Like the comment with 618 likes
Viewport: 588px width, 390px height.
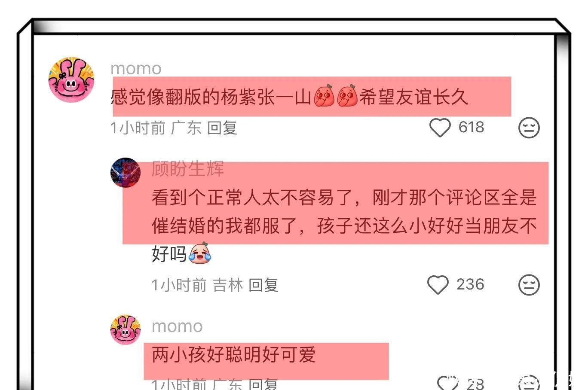pyautogui.click(x=440, y=128)
